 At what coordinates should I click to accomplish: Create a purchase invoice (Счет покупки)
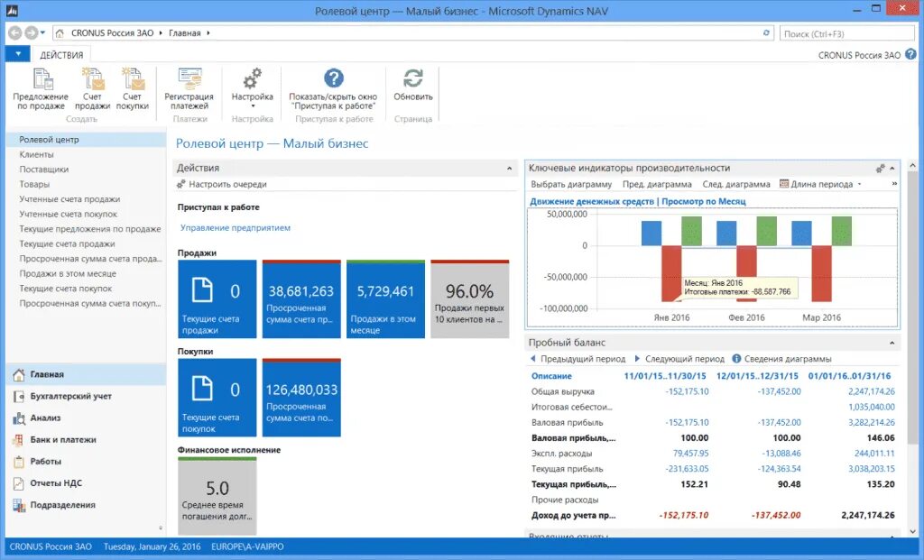[x=132, y=89]
